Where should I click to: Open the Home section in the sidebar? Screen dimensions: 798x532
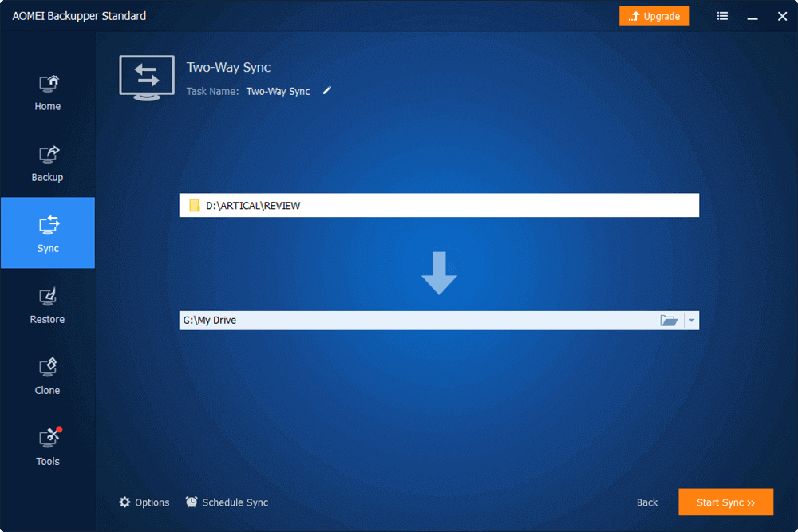point(47,93)
